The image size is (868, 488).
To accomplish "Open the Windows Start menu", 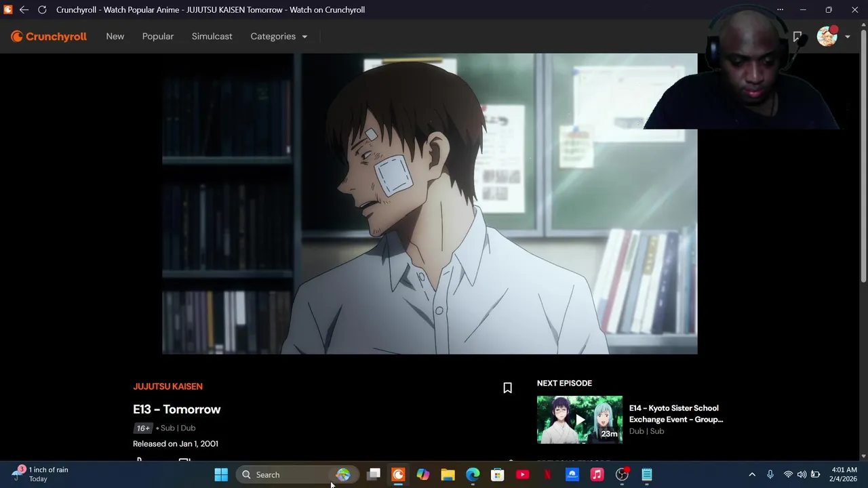I will (x=221, y=474).
